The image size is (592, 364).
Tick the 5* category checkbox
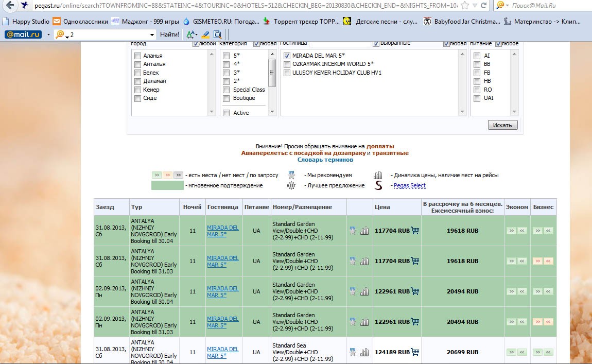(x=226, y=56)
